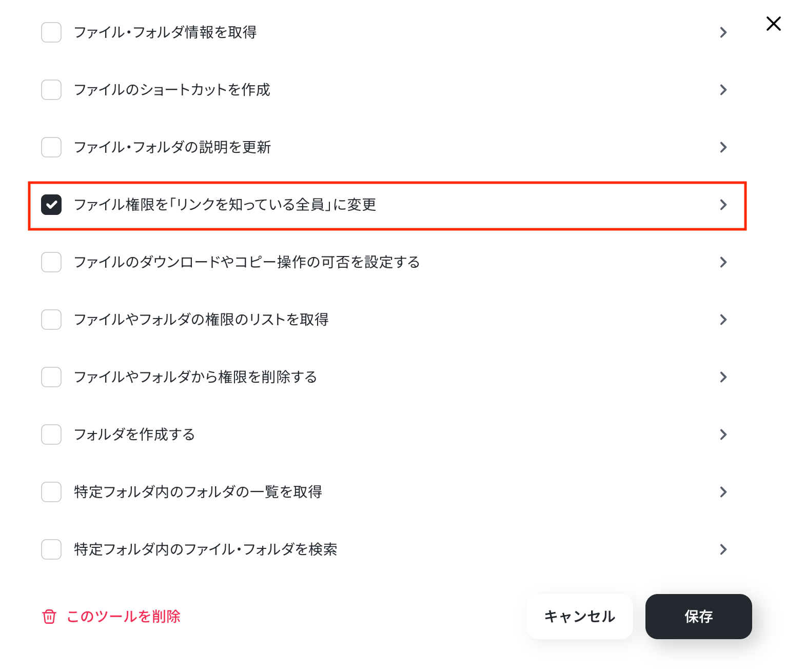Click the chevron for フォルダを作成する

click(723, 434)
